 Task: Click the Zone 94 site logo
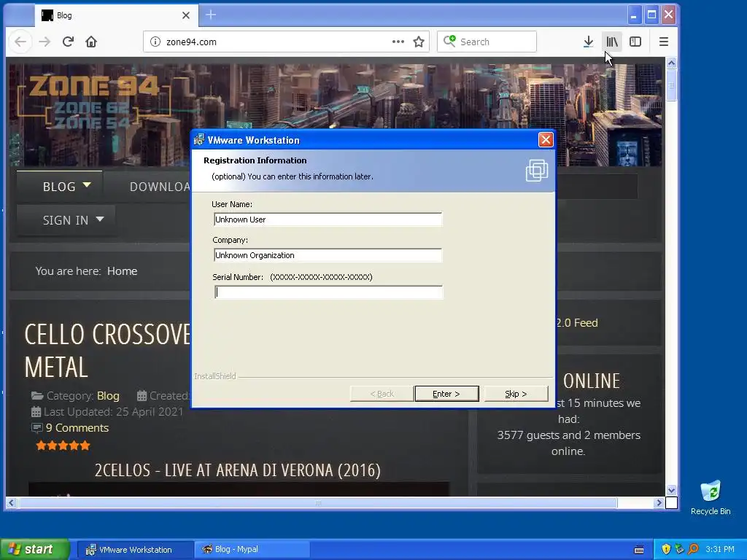pos(93,102)
